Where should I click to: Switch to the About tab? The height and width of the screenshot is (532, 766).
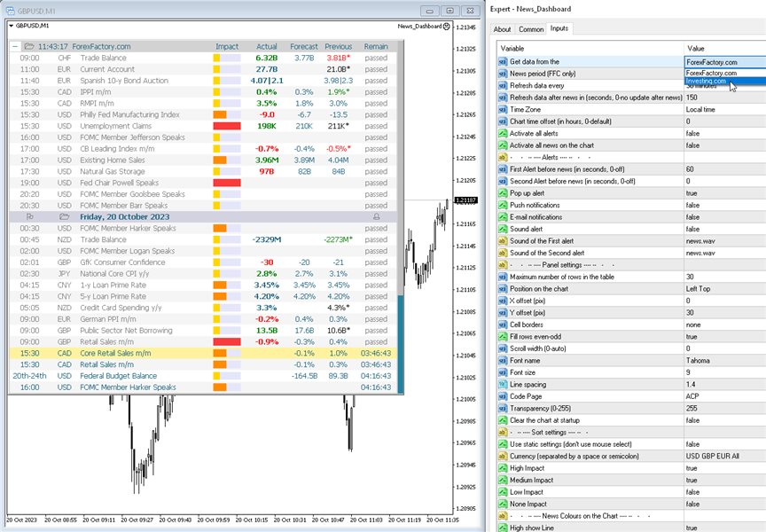coord(502,29)
